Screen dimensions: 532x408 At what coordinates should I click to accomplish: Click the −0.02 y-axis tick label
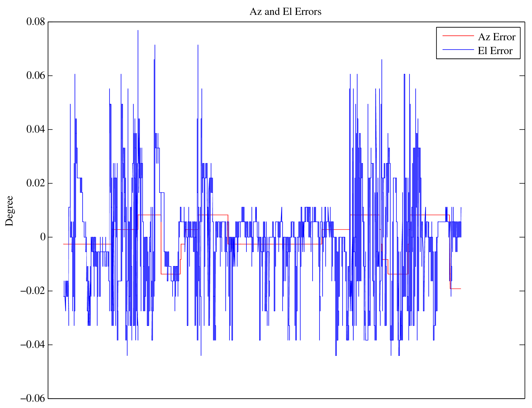(33, 291)
